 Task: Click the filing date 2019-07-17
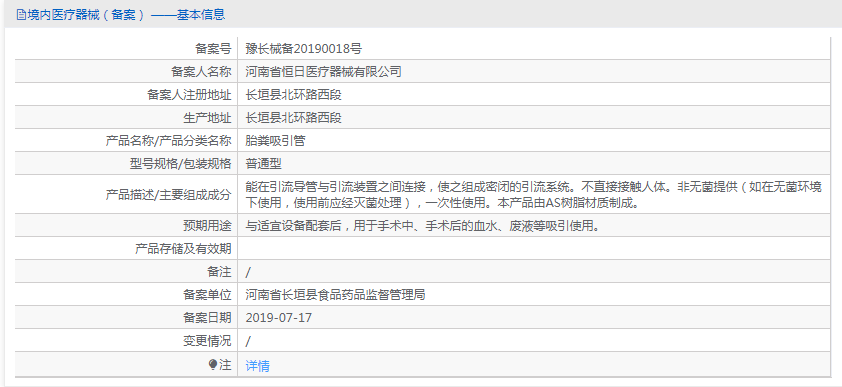click(279, 318)
